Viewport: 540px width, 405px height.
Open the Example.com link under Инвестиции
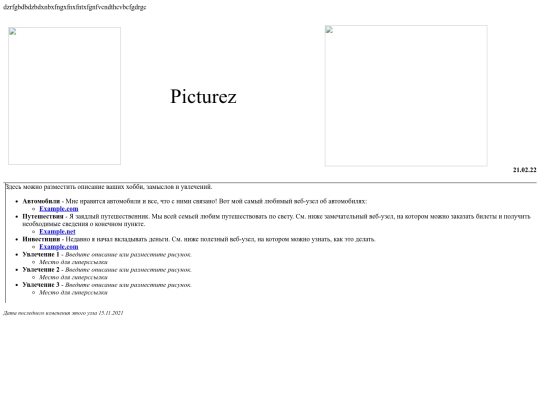[59, 247]
